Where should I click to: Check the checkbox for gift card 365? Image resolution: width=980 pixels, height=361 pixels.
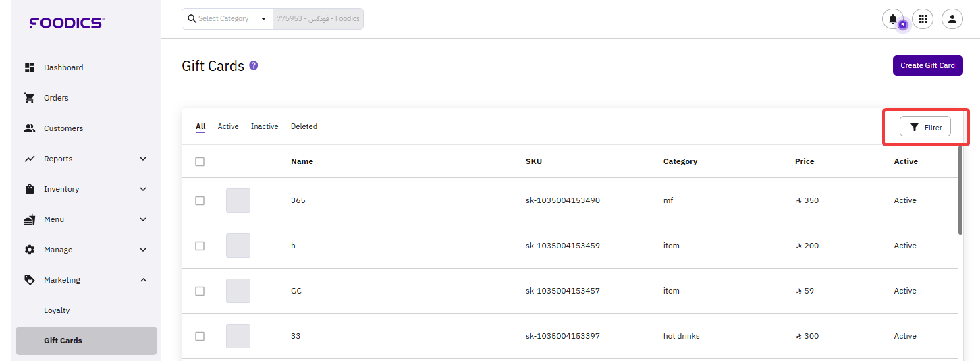point(200,200)
